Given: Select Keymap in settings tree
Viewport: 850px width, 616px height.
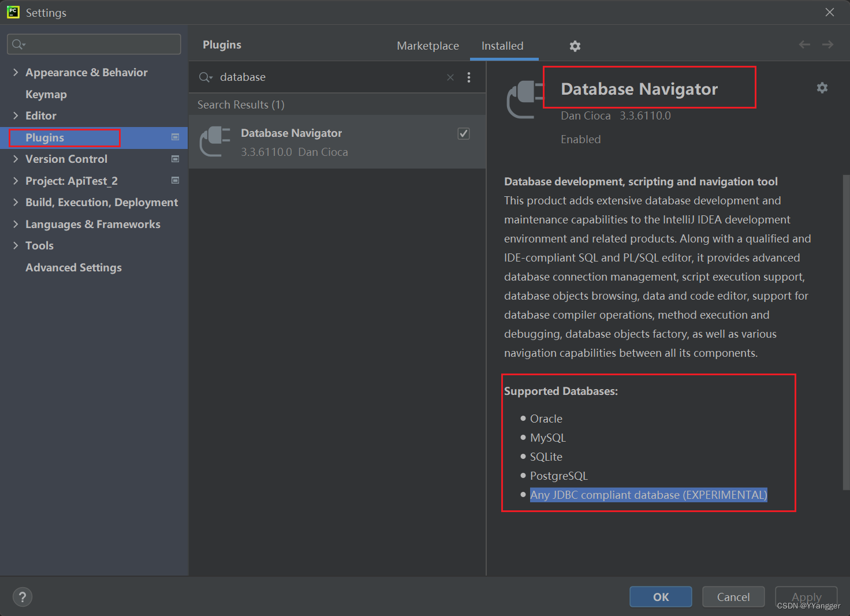Looking at the screenshot, I should 46,94.
